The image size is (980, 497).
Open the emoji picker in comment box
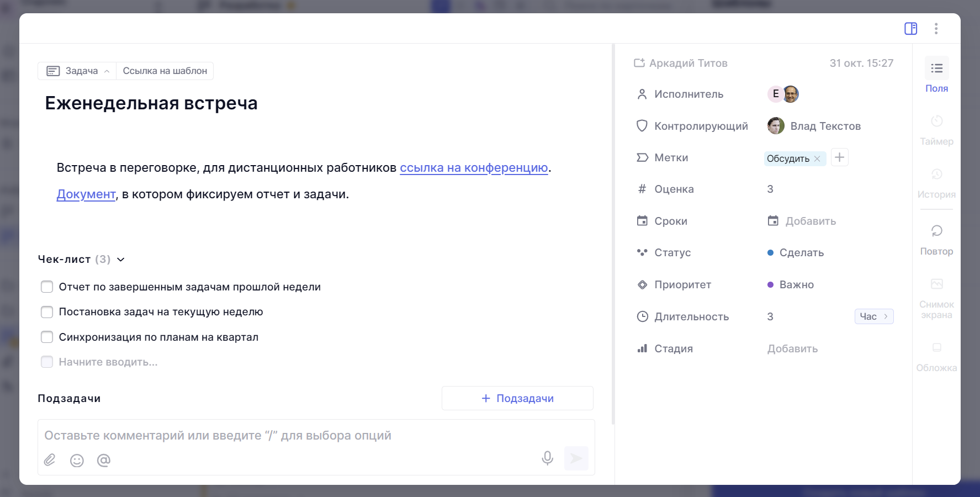[77, 461]
